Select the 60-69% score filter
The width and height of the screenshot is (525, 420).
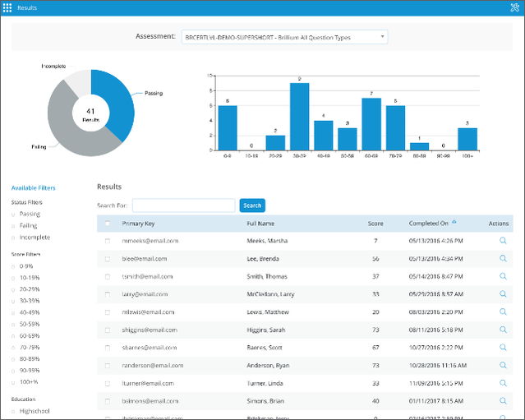pos(13,336)
